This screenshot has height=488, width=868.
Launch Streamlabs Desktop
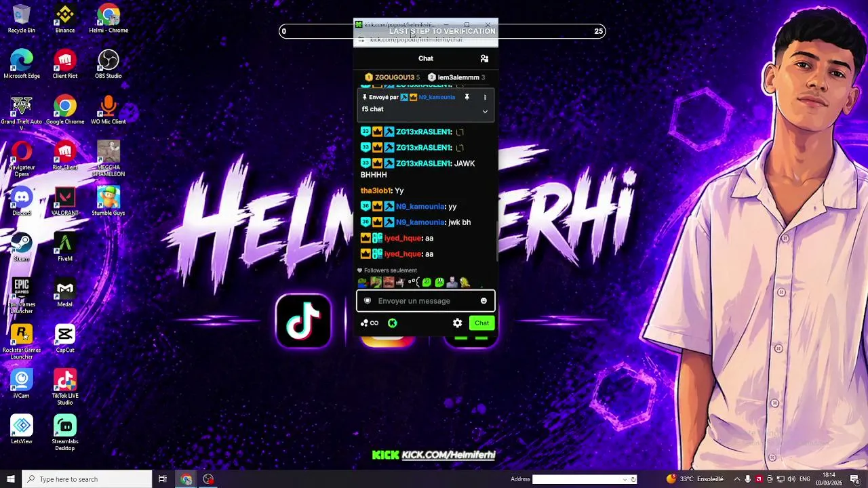pyautogui.click(x=65, y=434)
